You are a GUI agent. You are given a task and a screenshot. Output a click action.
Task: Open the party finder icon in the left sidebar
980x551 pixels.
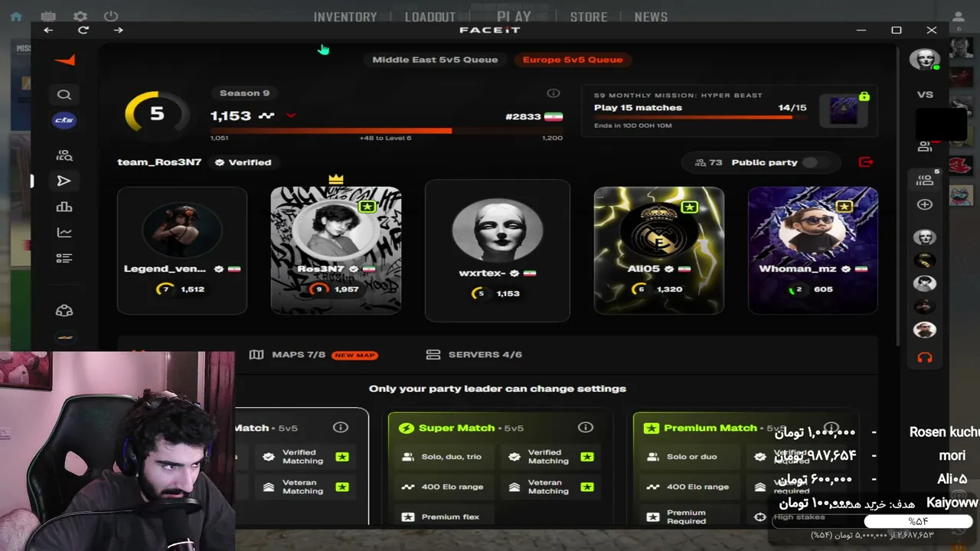(x=64, y=155)
